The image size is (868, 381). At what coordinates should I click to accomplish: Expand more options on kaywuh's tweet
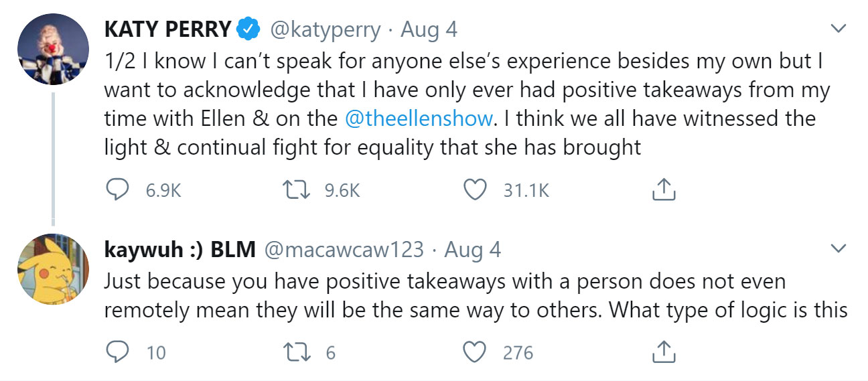pos(838,249)
